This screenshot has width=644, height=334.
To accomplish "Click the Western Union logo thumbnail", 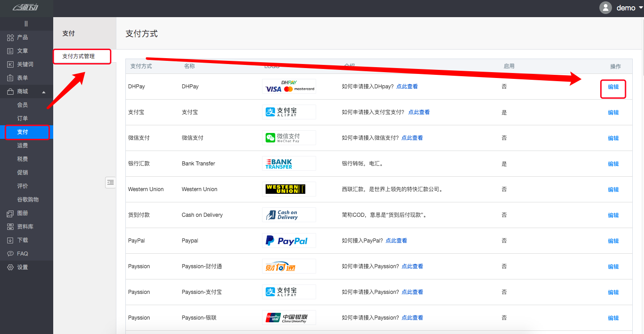I will click(x=289, y=189).
